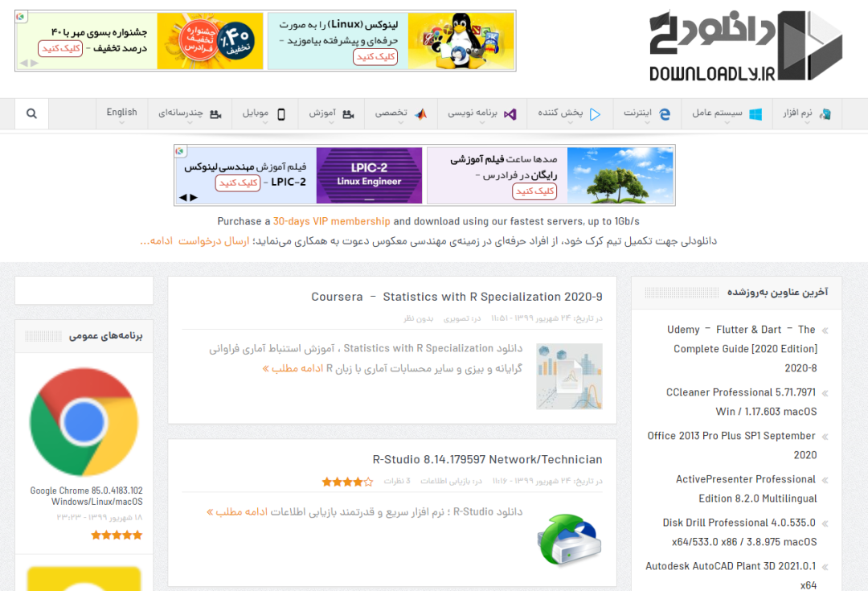Click the ۳ نظرات comments count
The width and height of the screenshot is (868, 591).
click(397, 482)
